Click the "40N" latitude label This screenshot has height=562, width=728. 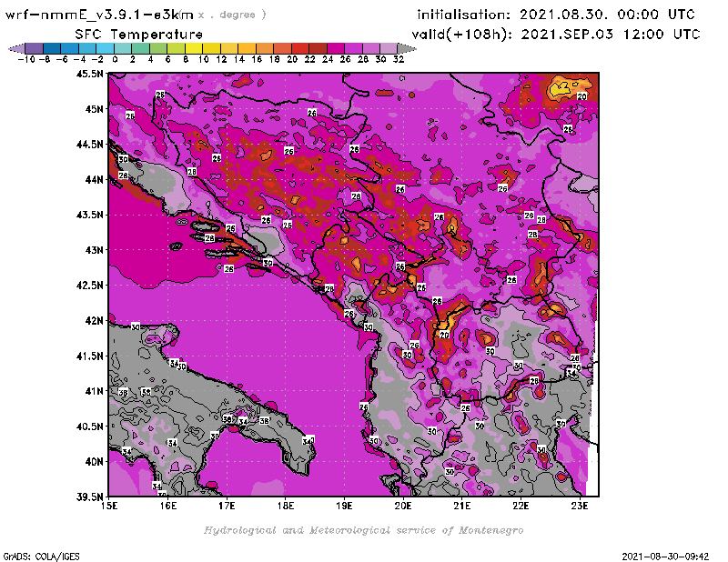[94, 462]
